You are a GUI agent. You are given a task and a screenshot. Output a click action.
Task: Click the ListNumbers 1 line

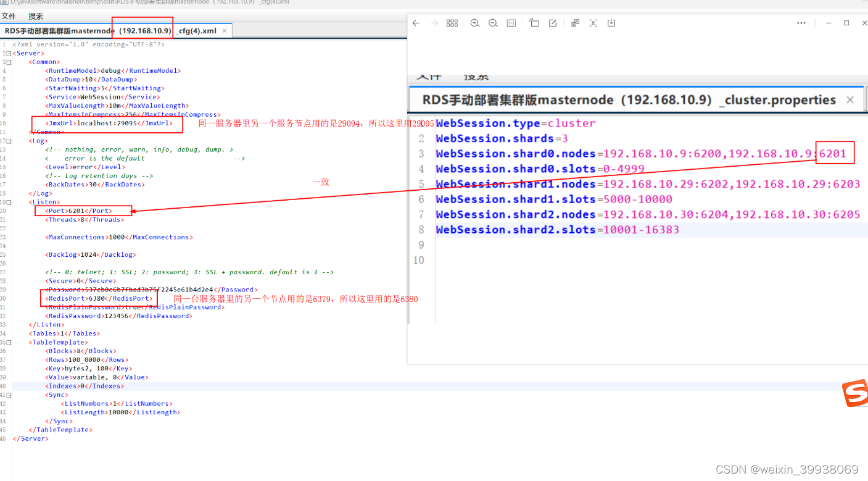(x=117, y=403)
